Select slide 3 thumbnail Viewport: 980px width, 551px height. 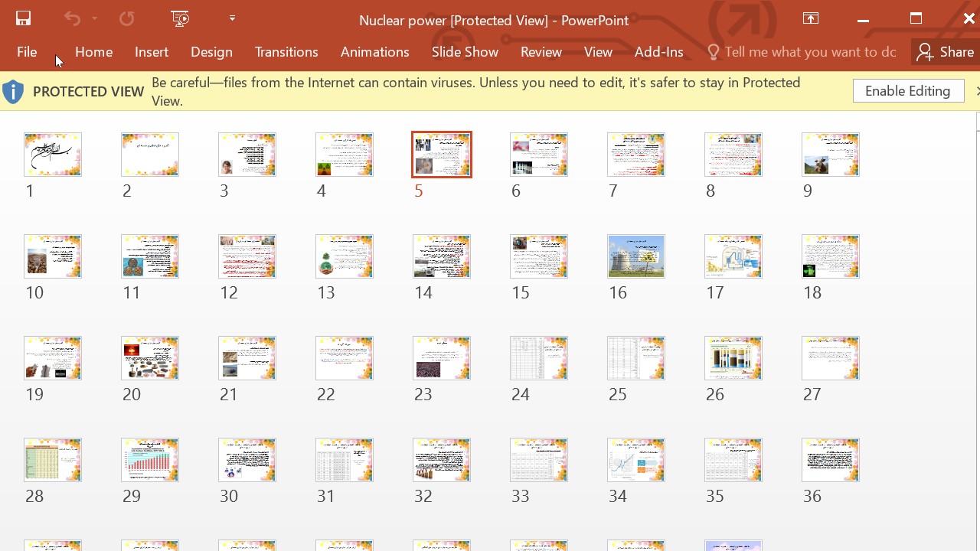click(x=247, y=155)
